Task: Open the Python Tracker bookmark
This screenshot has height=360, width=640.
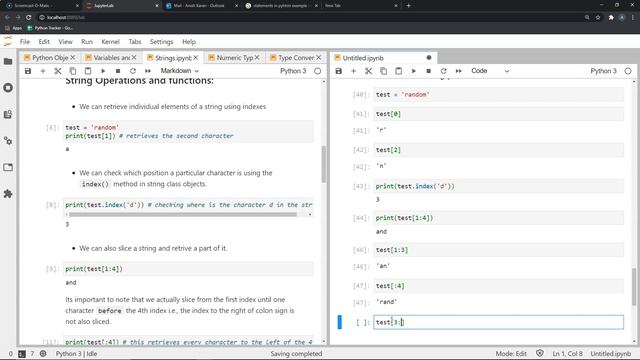Action: coord(50,28)
